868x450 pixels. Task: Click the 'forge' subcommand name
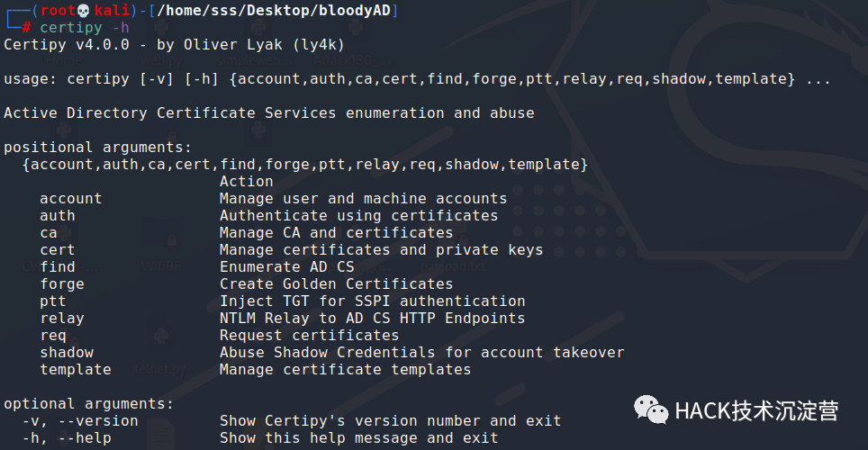click(x=61, y=283)
